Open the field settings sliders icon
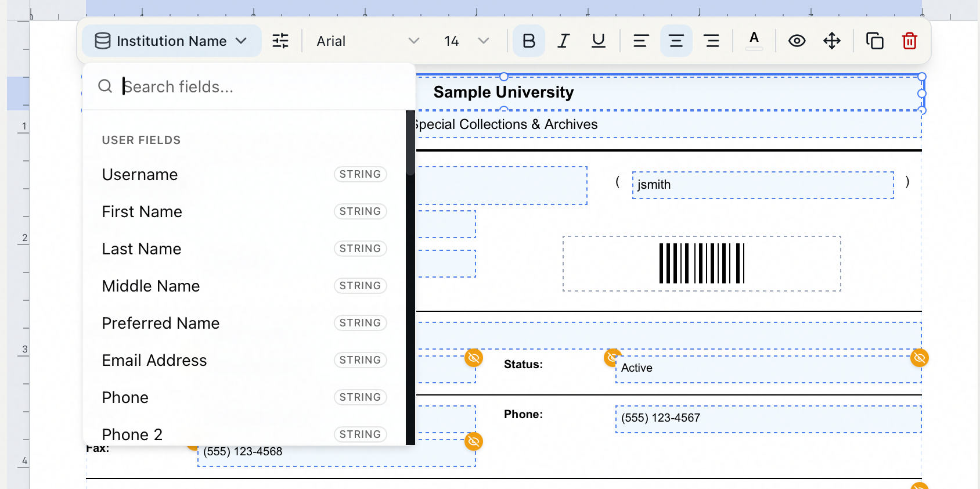 pyautogui.click(x=280, y=41)
